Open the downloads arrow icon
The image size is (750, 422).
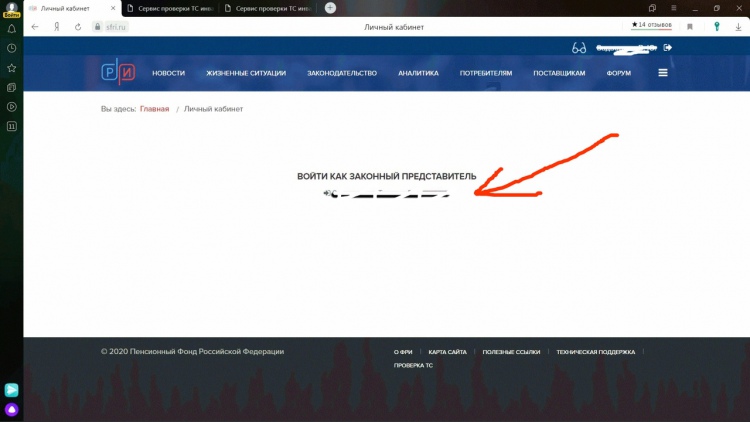click(738, 27)
